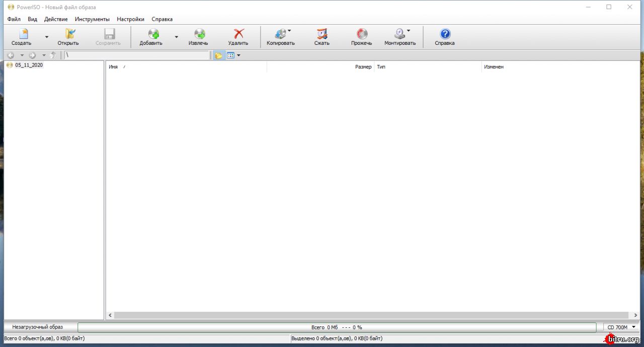Click the Выделено 0 объект(а,ов) status text

click(337, 338)
